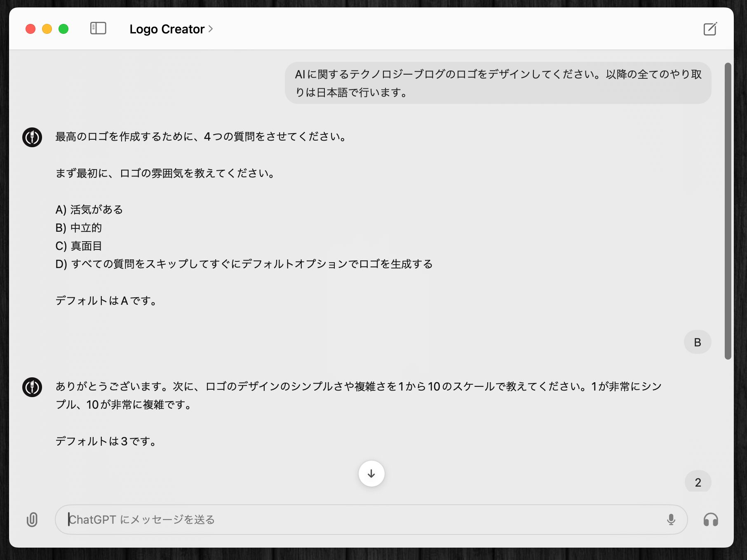Screen dimensions: 747x560
Task: Click the Logo Creator avatar beside first reply
Action: (x=32, y=137)
